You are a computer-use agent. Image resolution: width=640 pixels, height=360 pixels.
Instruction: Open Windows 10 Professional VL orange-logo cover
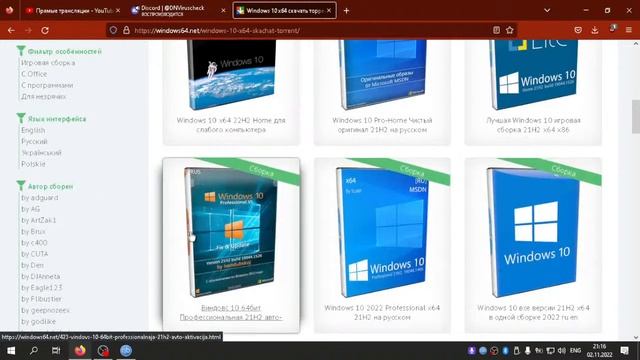point(231,233)
